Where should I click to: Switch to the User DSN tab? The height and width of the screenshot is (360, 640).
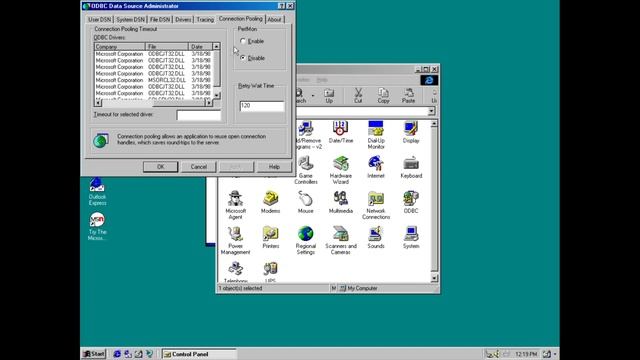pos(100,20)
